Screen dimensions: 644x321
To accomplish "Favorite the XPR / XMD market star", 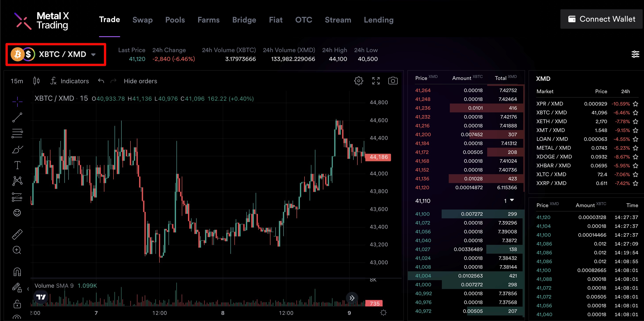I will pyautogui.click(x=636, y=104).
